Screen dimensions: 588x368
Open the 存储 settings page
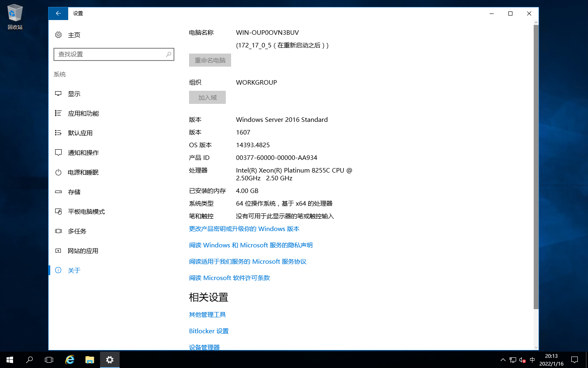74,192
